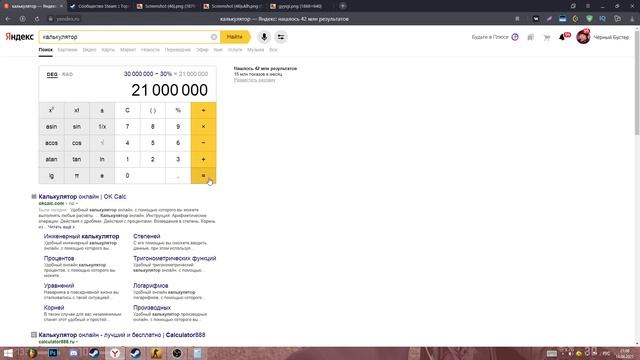Click the purple feather extension icon
This screenshot has height=360, width=640.
coord(549,19)
